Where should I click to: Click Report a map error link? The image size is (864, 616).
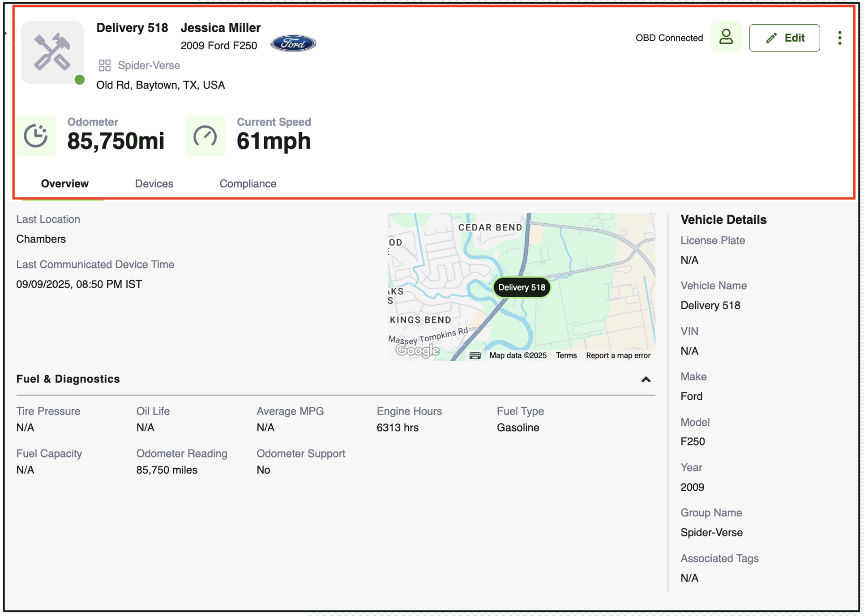click(x=618, y=355)
